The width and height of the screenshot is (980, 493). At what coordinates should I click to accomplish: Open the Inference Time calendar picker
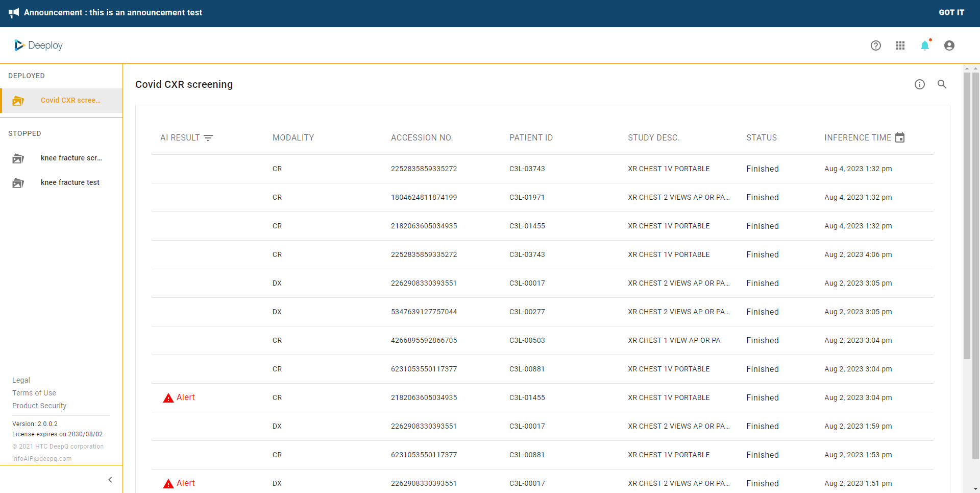(x=900, y=138)
